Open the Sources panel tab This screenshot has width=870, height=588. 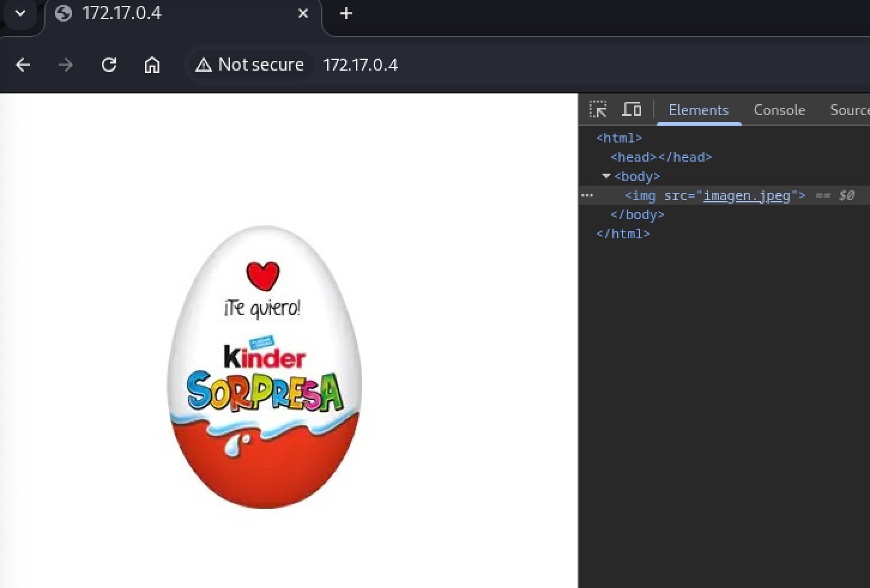tap(849, 110)
